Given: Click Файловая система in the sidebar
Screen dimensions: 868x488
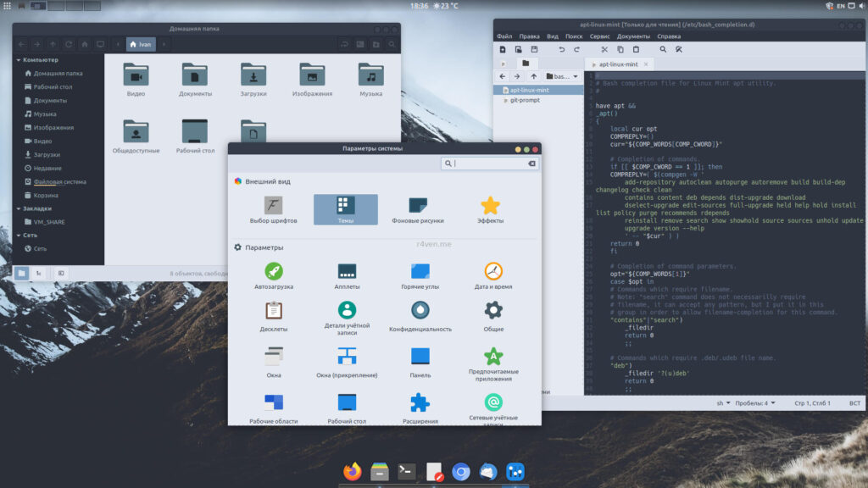Looking at the screenshot, I should pos(59,182).
